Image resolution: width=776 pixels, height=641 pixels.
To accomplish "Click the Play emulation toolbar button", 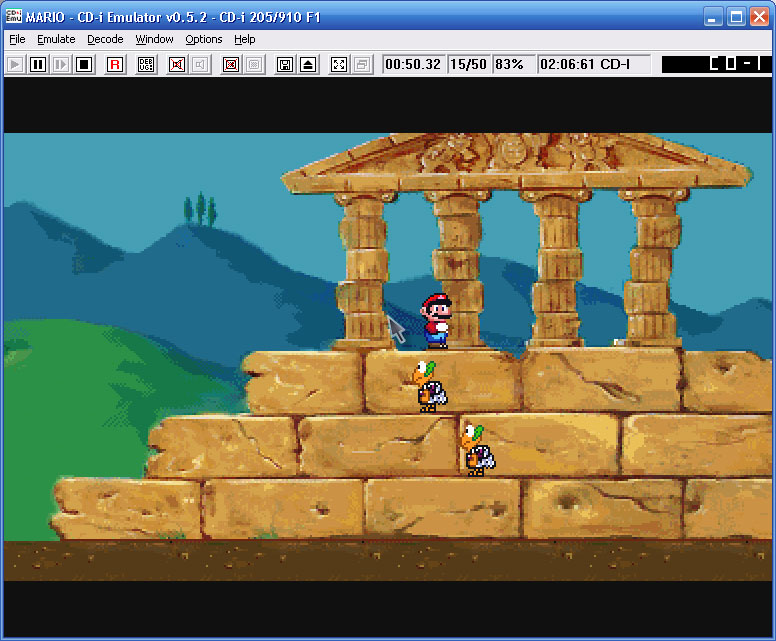I will click(x=15, y=64).
